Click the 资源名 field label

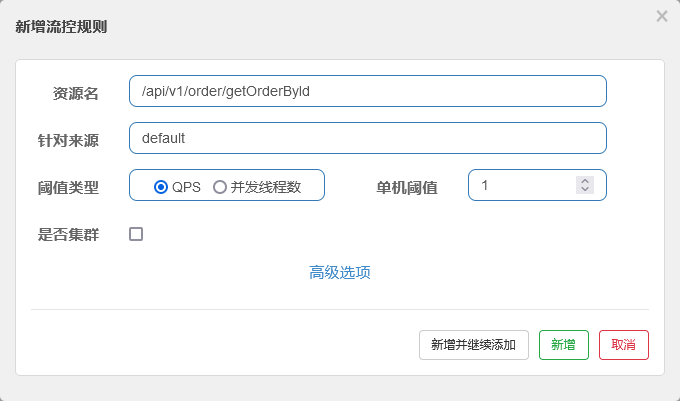75,93
